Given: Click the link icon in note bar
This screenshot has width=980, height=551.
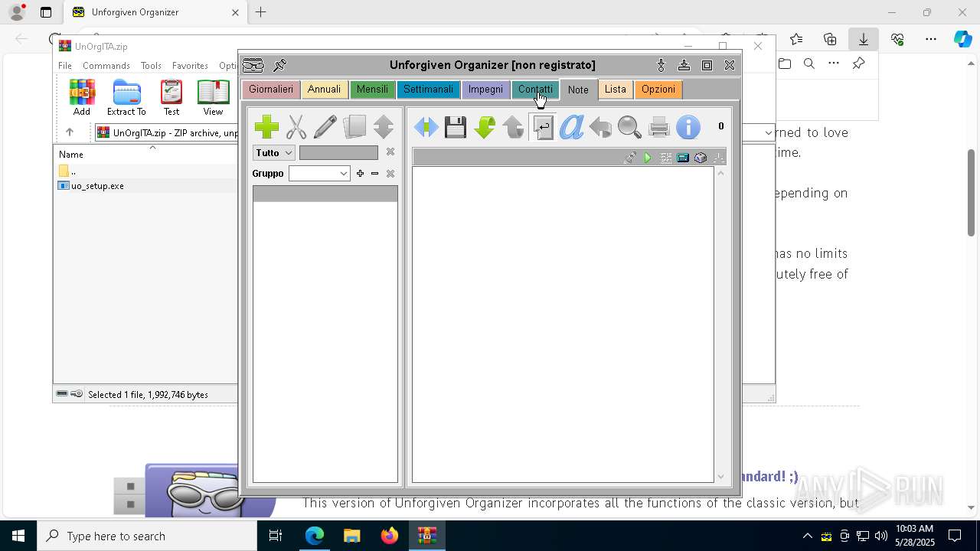Looking at the screenshot, I should pyautogui.click(x=630, y=158).
